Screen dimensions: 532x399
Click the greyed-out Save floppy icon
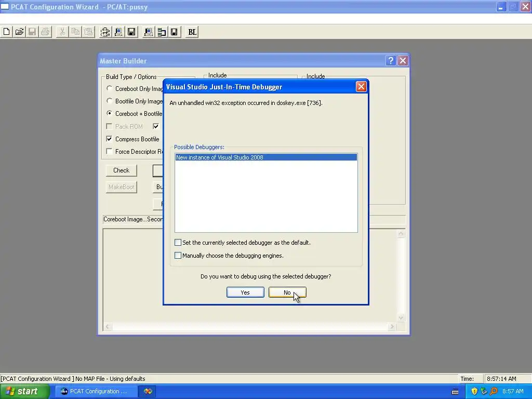(32, 32)
